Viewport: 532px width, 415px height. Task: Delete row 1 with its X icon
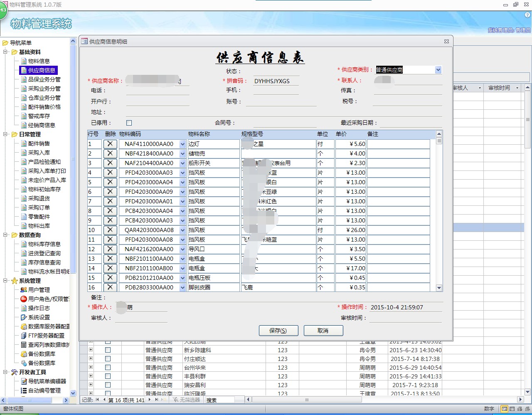[110, 144]
